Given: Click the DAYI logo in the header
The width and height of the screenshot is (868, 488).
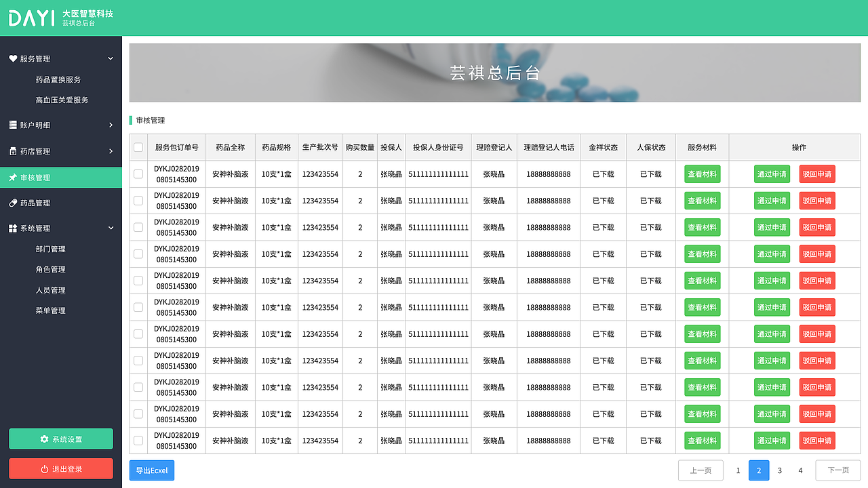Looking at the screenshot, I should [31, 18].
